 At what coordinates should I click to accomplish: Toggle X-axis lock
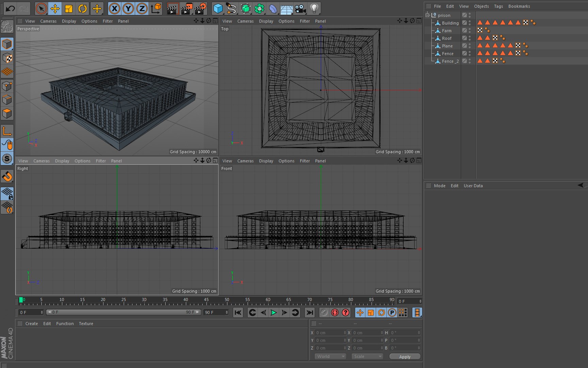click(x=114, y=9)
